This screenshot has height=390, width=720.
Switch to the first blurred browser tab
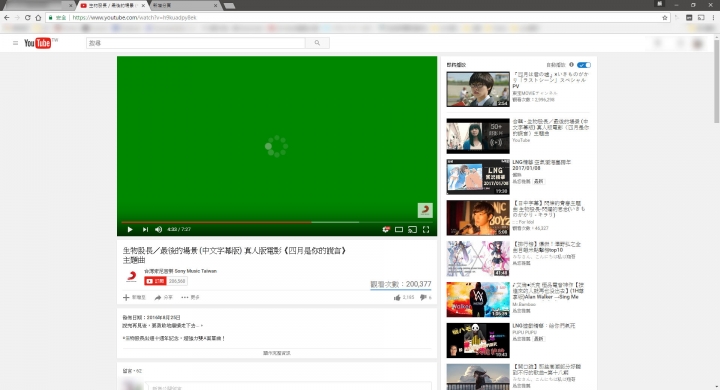(38, 6)
